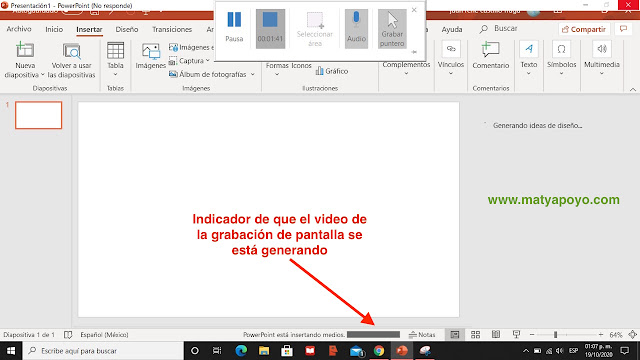Toggle Grabar puntero option

click(392, 29)
